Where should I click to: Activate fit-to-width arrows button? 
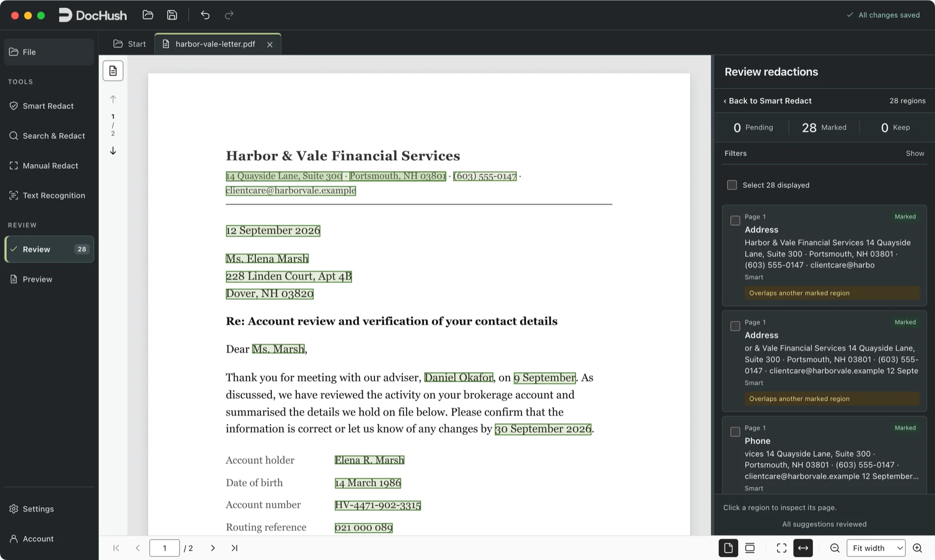[803, 548]
